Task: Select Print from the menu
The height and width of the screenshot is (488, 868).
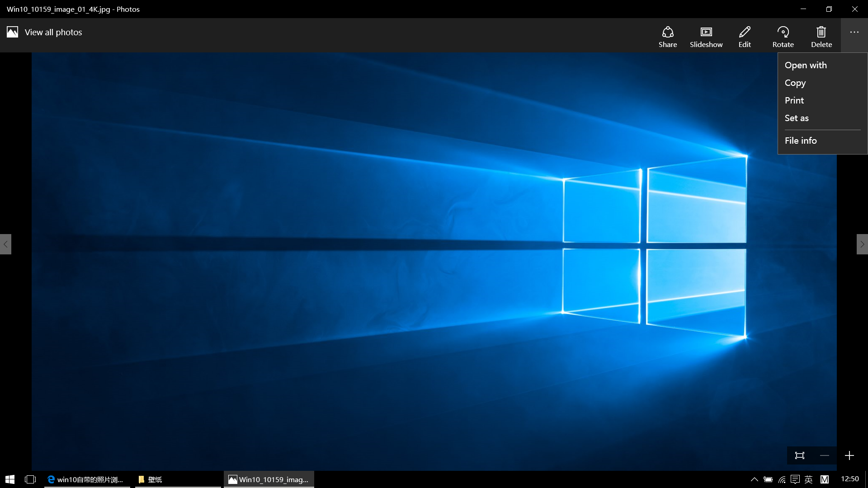Action: [x=822, y=100]
